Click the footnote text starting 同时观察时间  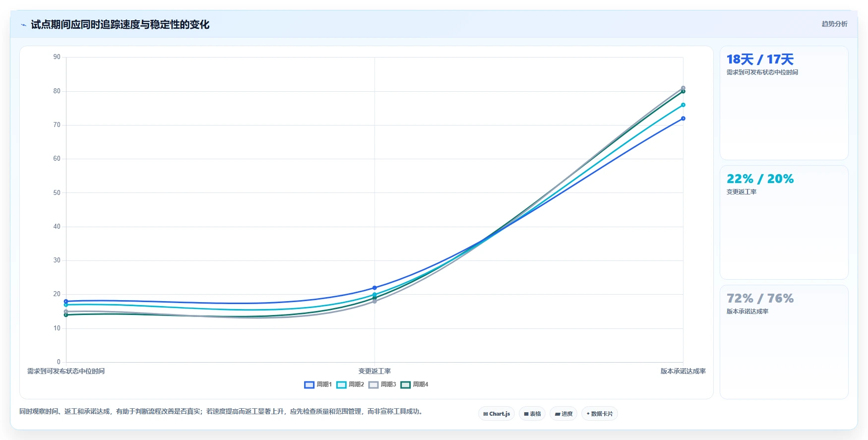coord(222,411)
